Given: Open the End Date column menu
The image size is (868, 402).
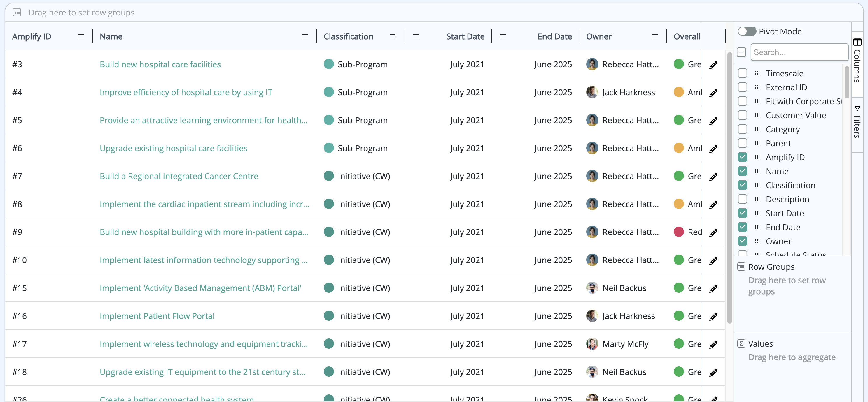Looking at the screenshot, I should tap(503, 36).
